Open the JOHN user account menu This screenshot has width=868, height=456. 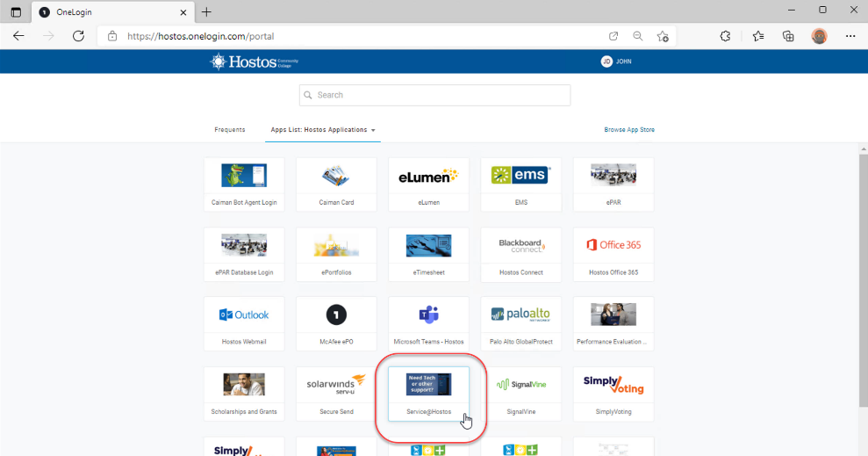click(616, 62)
